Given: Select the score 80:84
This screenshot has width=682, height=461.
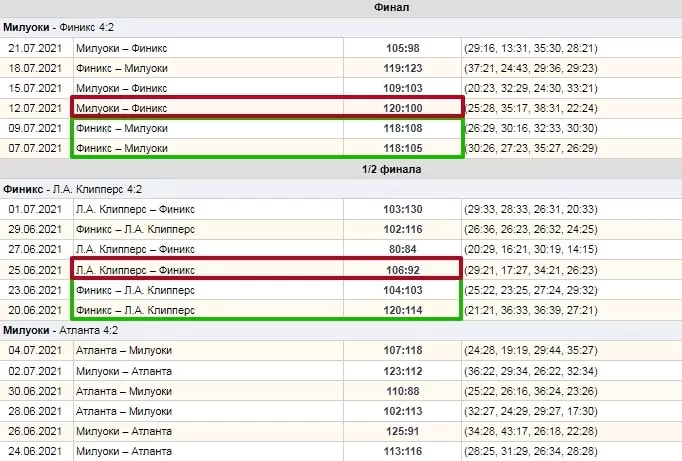Looking at the screenshot, I should (403, 249).
